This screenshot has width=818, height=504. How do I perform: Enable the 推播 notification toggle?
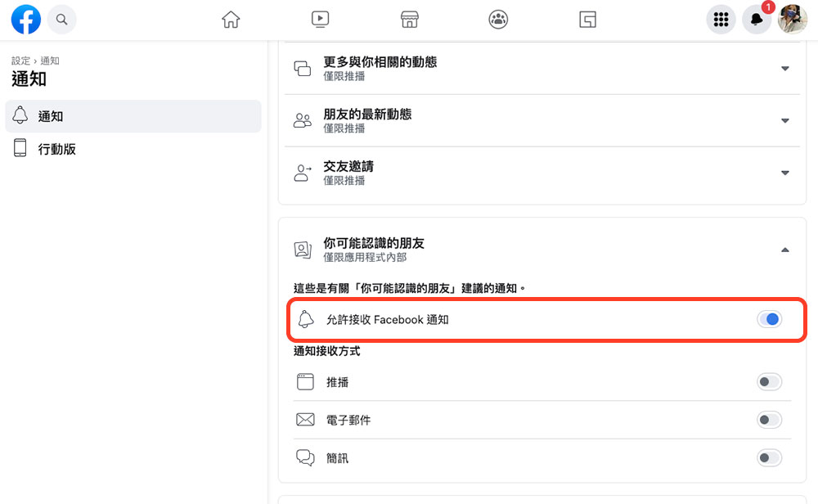click(x=769, y=381)
